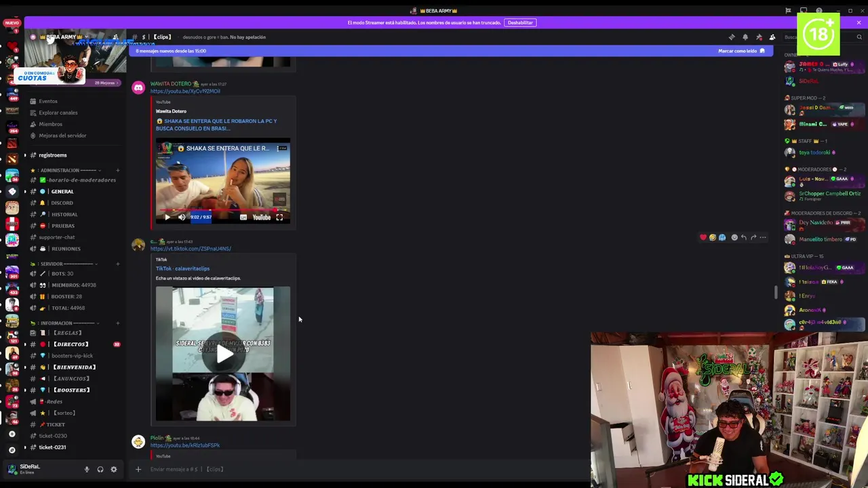Collapse the ADMINISTRACION category
Viewport: 868px width, 488px height.
click(64, 170)
